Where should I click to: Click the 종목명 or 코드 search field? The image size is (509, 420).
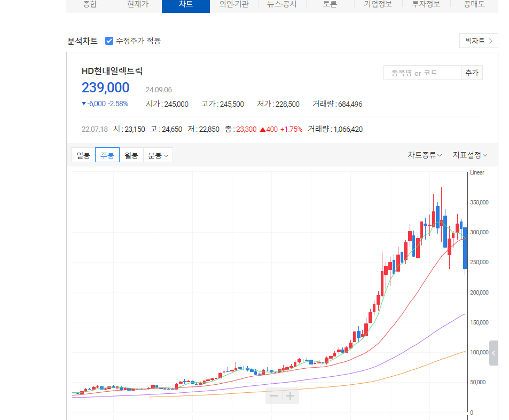422,73
